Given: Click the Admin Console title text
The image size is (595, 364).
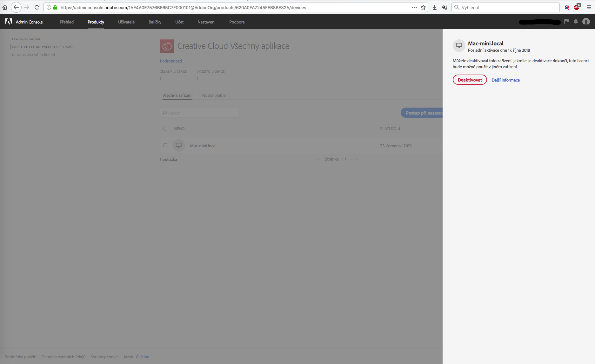Looking at the screenshot, I should (x=29, y=22).
